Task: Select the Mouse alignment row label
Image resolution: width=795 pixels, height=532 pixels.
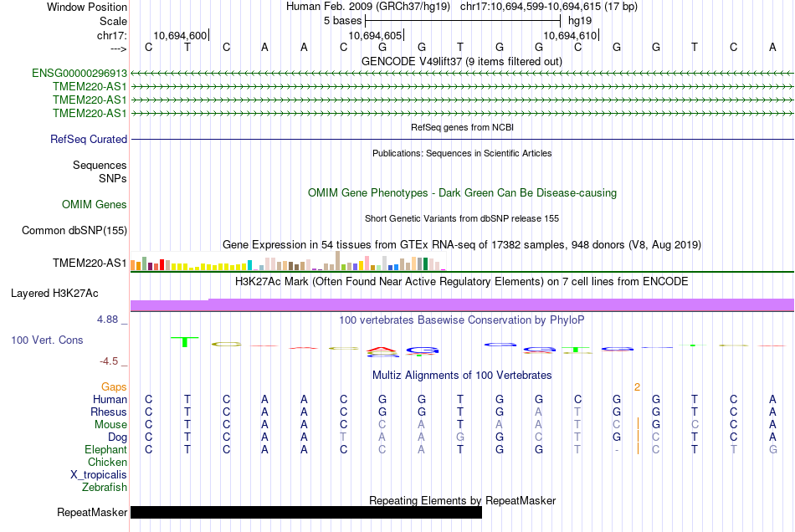Action: point(110,425)
